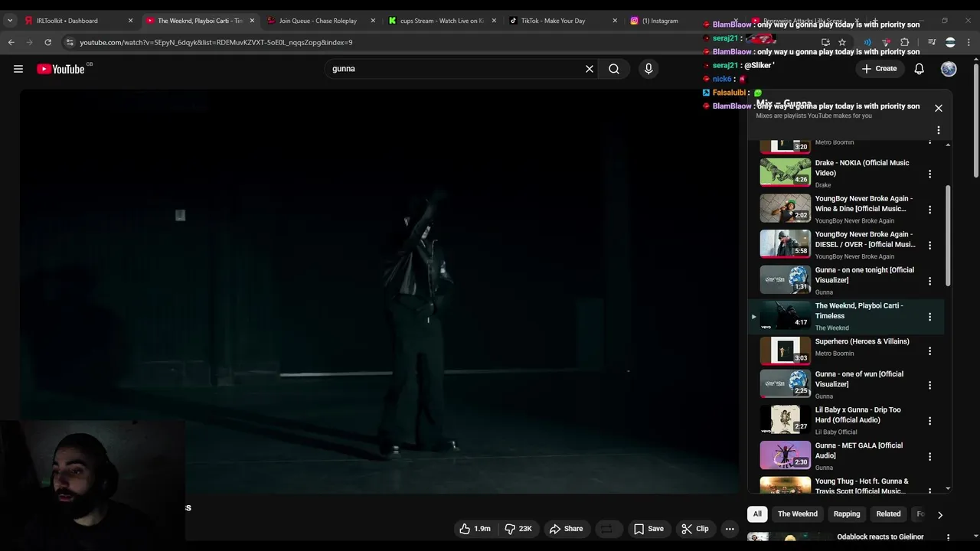This screenshot has width=980, height=551.
Task: Go back in browser history
Action: [11, 42]
